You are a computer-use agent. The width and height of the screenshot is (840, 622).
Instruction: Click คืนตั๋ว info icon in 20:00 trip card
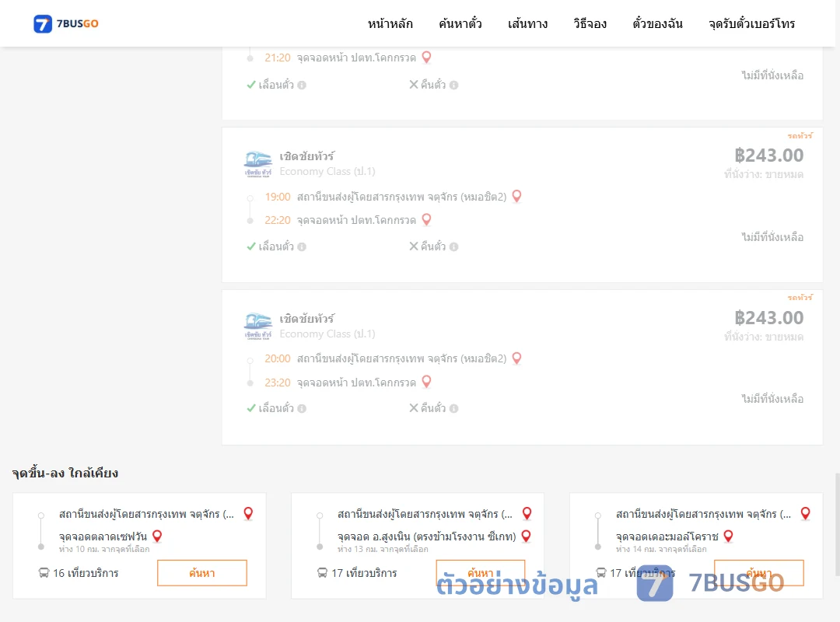[453, 409]
